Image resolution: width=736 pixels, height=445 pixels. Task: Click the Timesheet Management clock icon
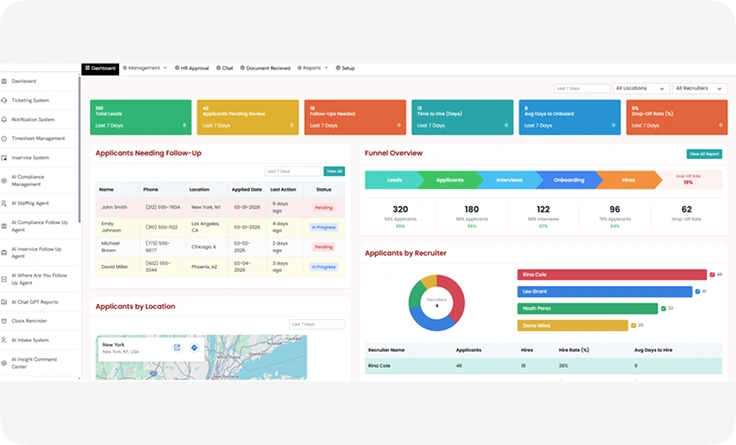(x=4, y=138)
